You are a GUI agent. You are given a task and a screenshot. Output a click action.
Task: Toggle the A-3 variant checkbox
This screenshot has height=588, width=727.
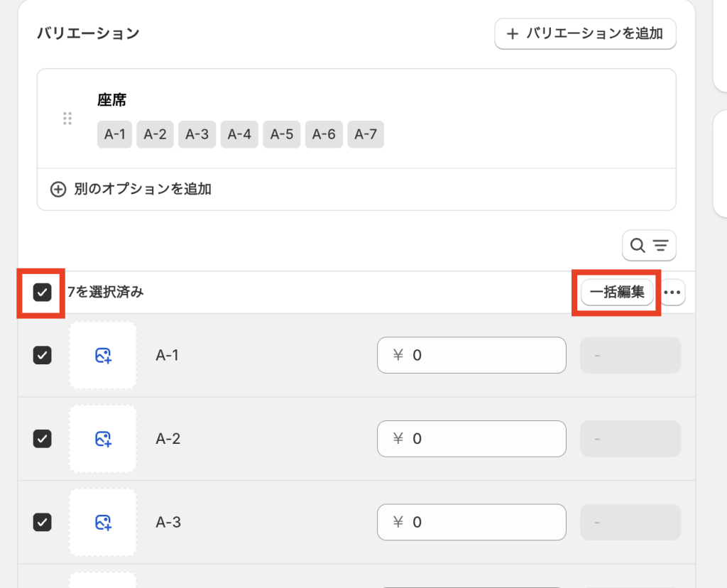tap(43, 523)
